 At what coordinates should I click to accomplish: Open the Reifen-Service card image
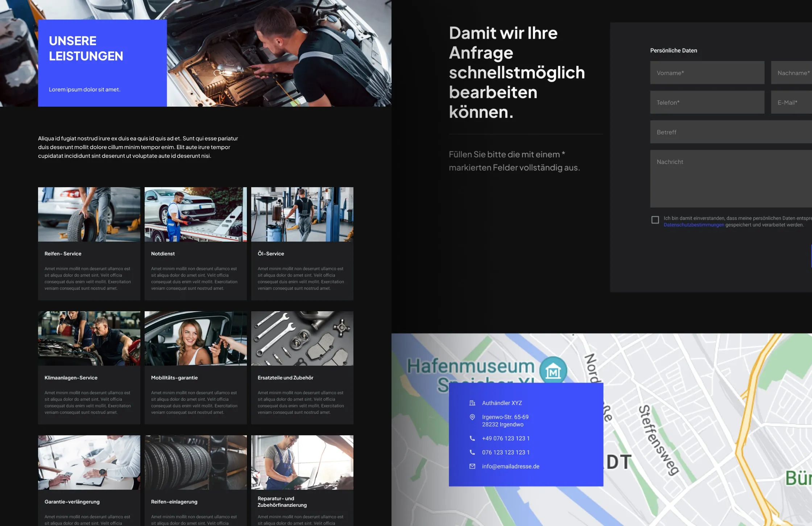[x=89, y=214]
